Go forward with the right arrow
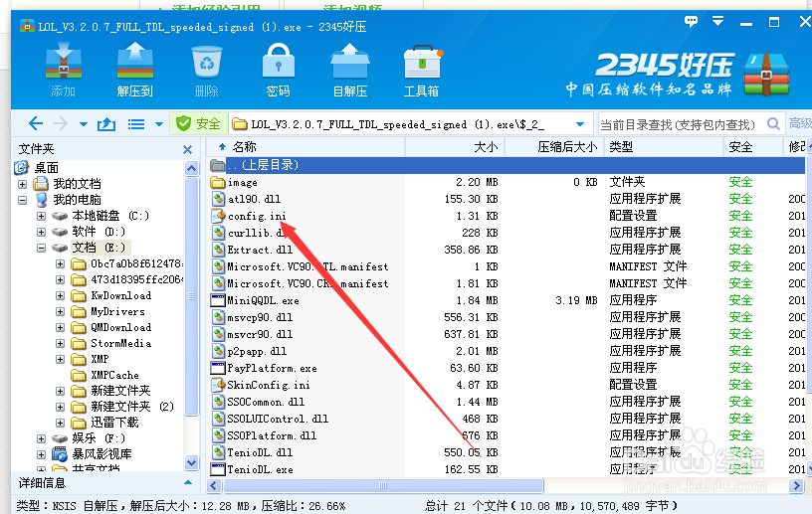 click(61, 123)
